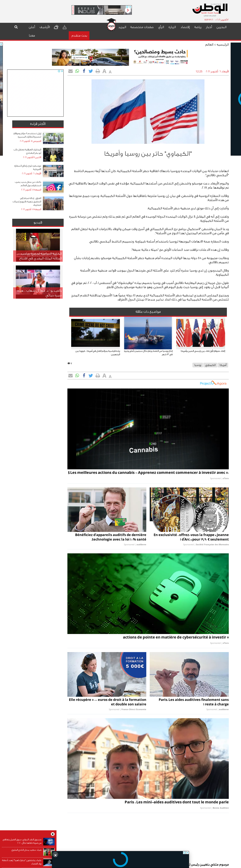Share on Facebook from bottom toolbar
This screenshot has height=868, width=241.
(x=84, y=375)
